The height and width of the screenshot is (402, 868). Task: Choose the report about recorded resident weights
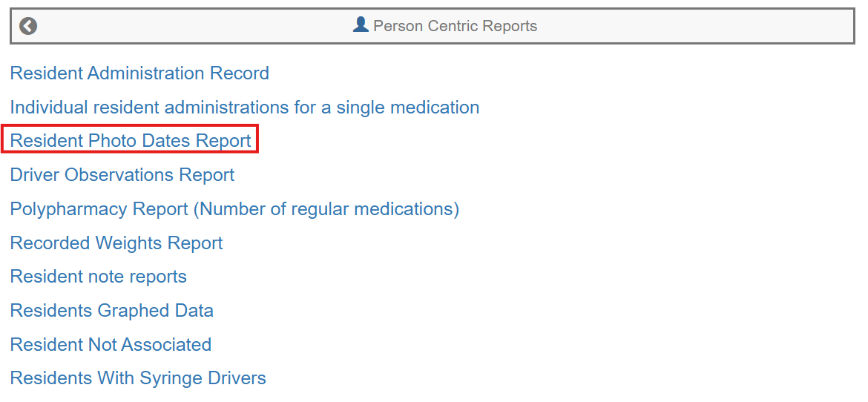(116, 243)
